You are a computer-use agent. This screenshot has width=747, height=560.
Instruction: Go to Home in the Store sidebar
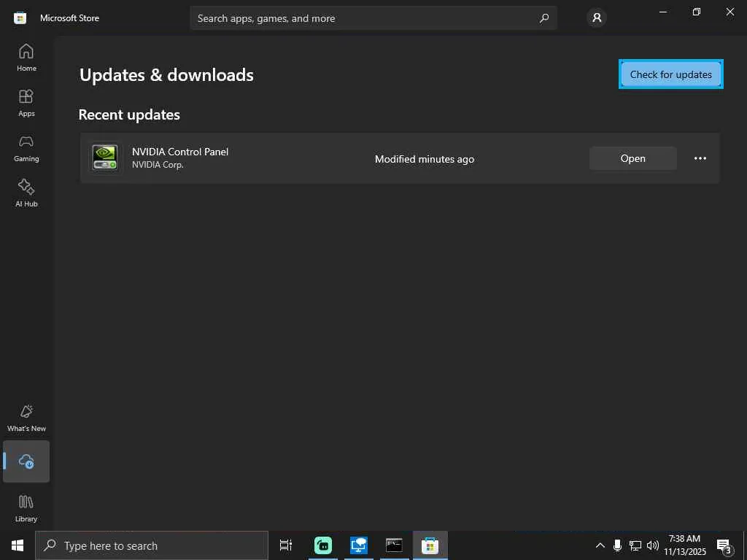click(26, 58)
